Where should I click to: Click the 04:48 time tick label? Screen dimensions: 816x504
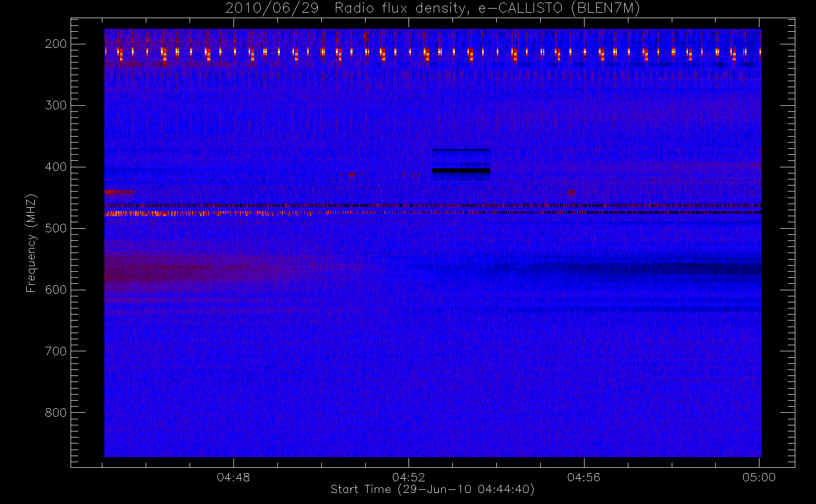pyautogui.click(x=234, y=477)
